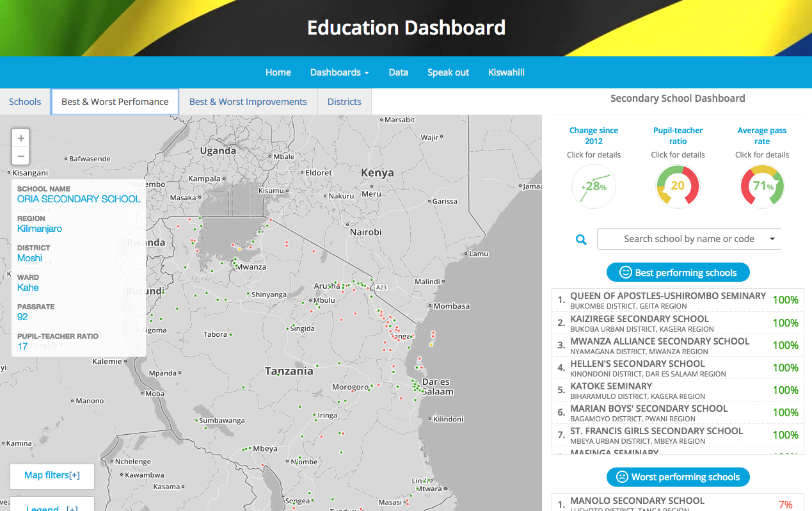The width and height of the screenshot is (812, 511).
Task: Switch to the Schools tab
Action: (x=25, y=102)
